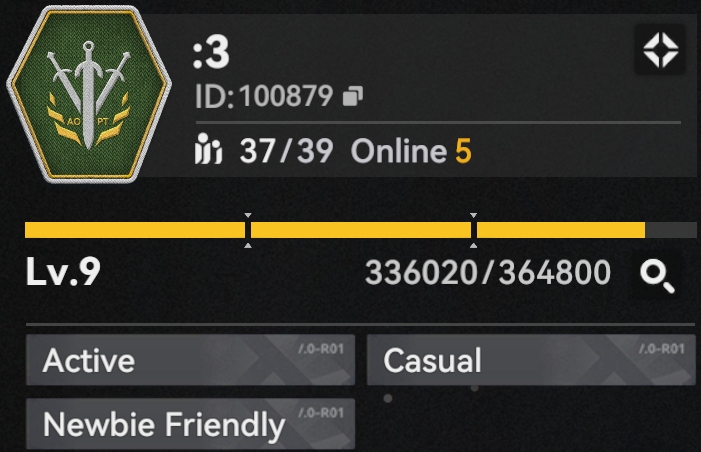Click the members icon next to 37/39

point(208,149)
